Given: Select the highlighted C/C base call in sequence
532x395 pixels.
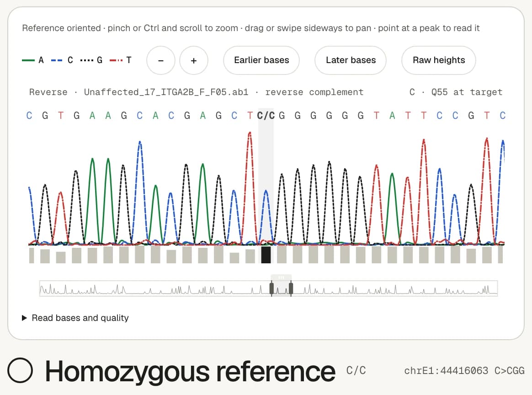Looking at the screenshot, I should (x=266, y=116).
